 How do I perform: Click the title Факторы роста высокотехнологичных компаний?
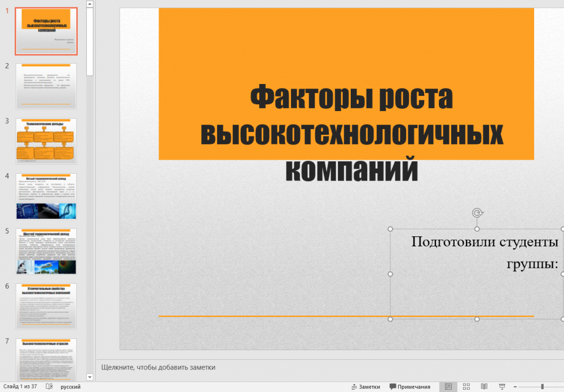point(351,133)
